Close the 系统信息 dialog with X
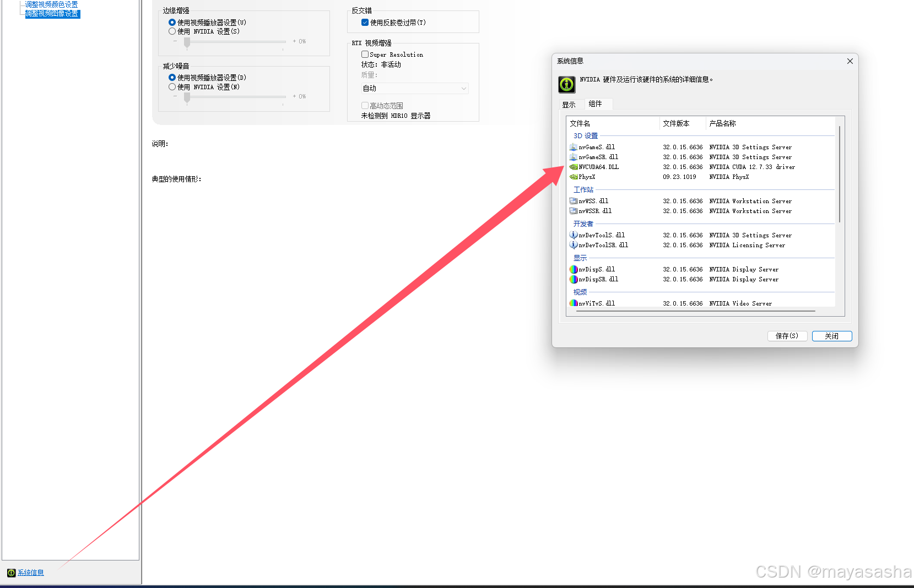Viewport: 914px width, 588px height. (850, 61)
